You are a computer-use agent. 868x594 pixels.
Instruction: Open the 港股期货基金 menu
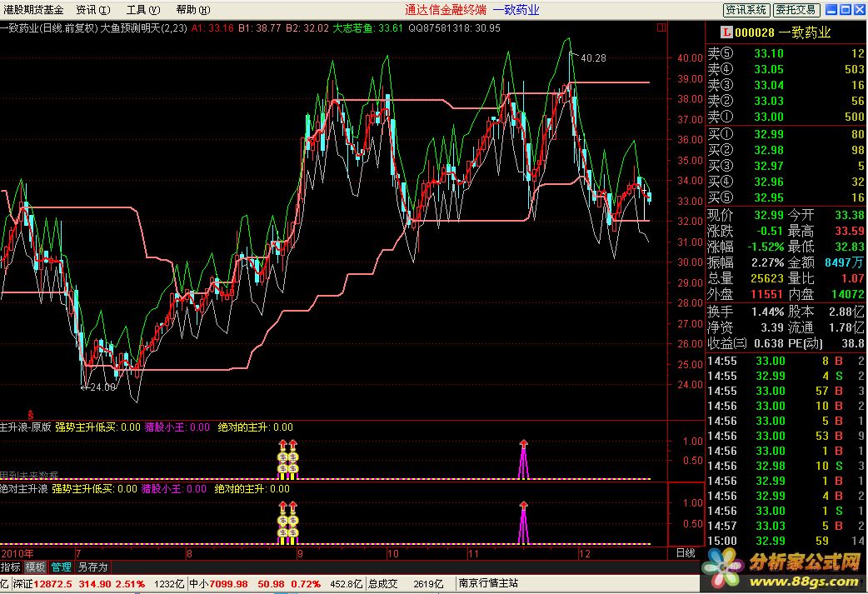[x=33, y=9]
